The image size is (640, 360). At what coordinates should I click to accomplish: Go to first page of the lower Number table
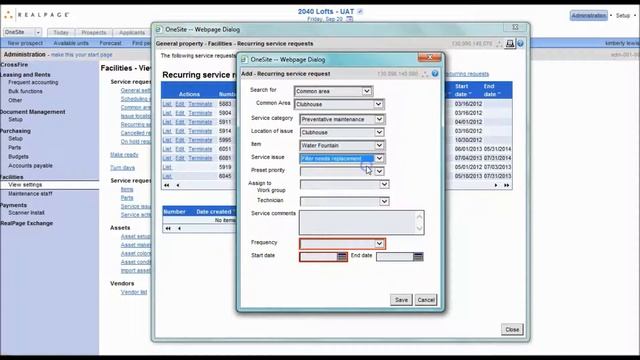click(168, 229)
